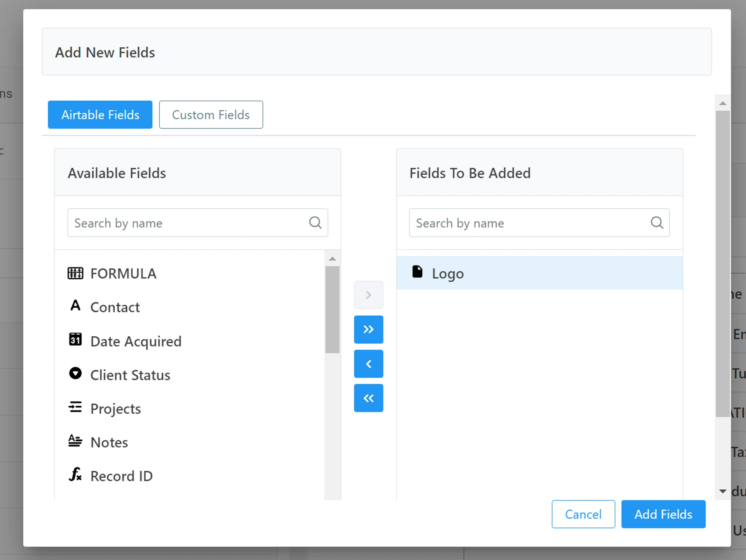This screenshot has width=746, height=560.
Task: Click the FORMULA field grid icon
Action: tap(75, 273)
